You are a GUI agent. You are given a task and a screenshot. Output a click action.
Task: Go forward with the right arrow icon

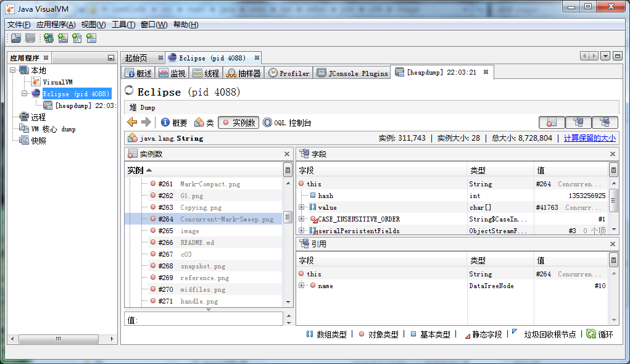(x=146, y=122)
